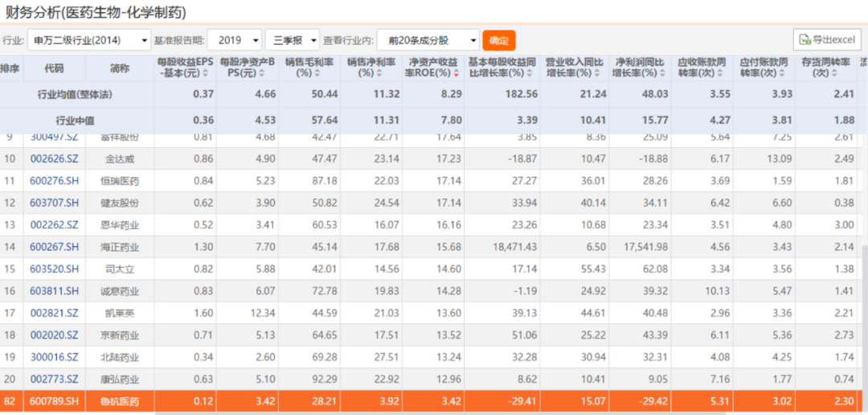Select the 金达威 name cell
Screen dimensions: 868x415
click(120, 159)
